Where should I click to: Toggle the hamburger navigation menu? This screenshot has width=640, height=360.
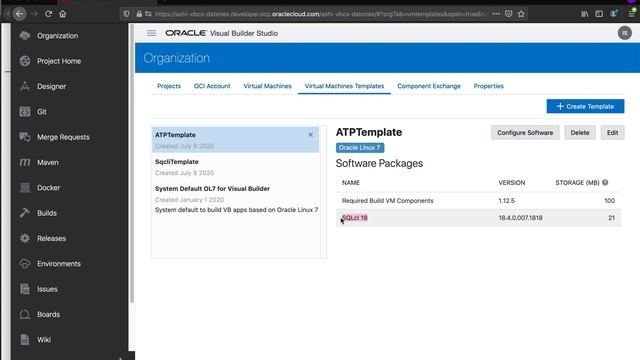pos(151,33)
